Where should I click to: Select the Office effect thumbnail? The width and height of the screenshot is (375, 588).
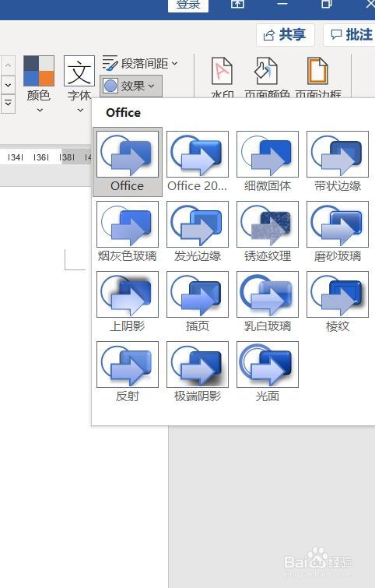(x=128, y=162)
